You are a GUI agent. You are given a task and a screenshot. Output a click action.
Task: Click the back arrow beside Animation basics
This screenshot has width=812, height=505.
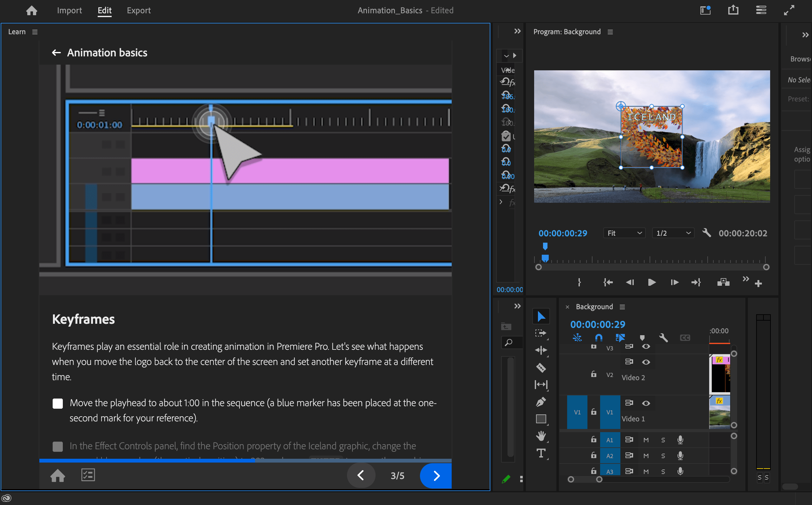pyautogui.click(x=56, y=53)
